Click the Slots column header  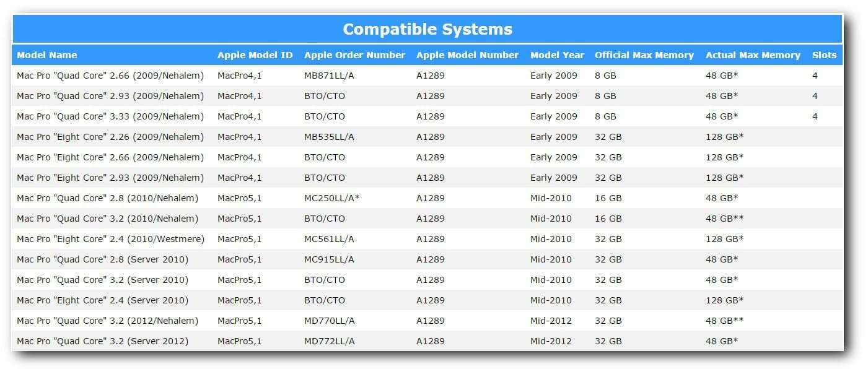click(824, 55)
